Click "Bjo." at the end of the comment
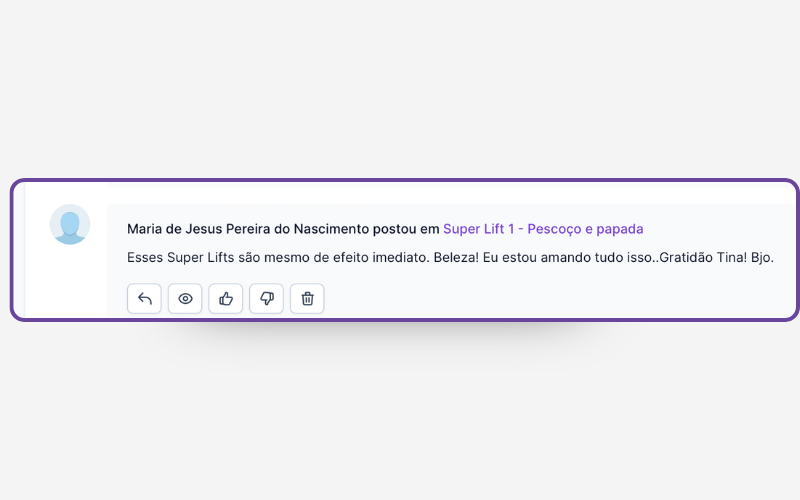This screenshot has height=500, width=800. [x=761, y=257]
